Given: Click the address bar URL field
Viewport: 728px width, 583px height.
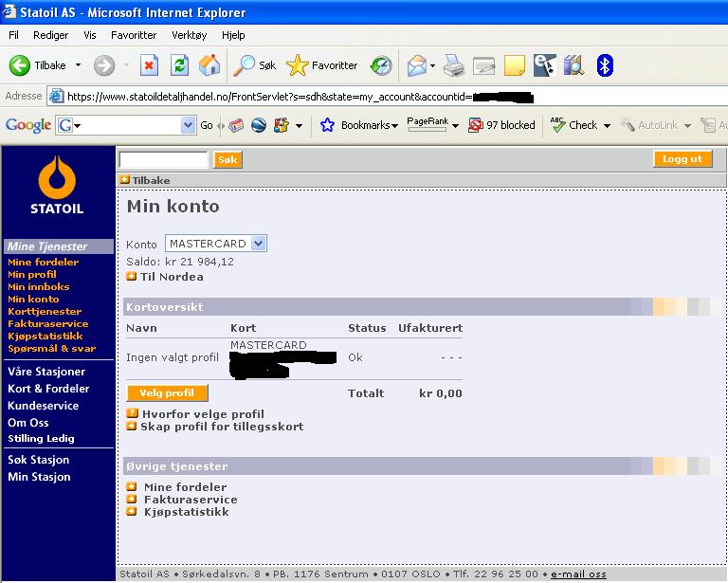Looking at the screenshot, I should (388, 97).
